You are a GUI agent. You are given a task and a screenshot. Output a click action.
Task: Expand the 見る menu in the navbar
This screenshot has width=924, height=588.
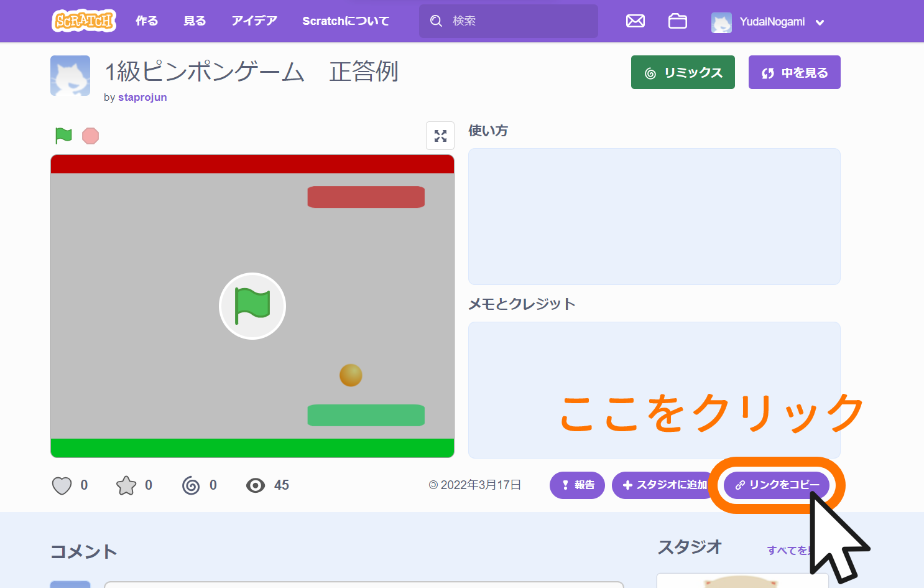coord(194,21)
